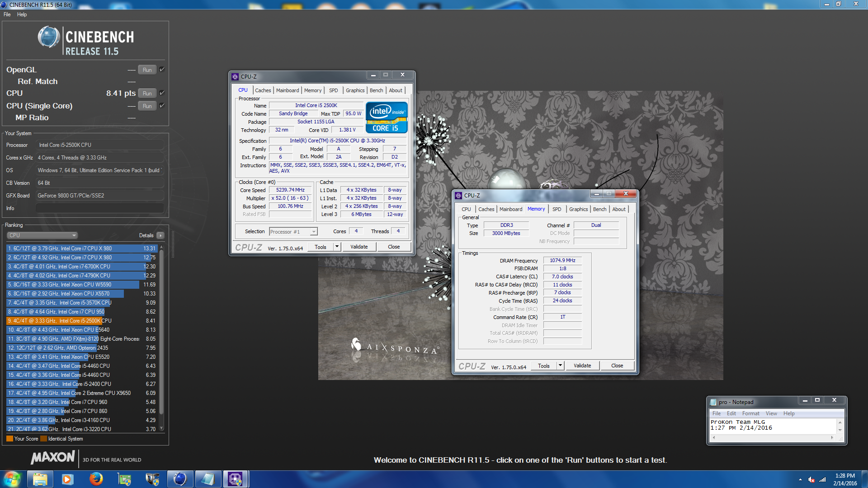Click the Notepad title bar icon
This screenshot has height=488, width=868.
(x=713, y=402)
